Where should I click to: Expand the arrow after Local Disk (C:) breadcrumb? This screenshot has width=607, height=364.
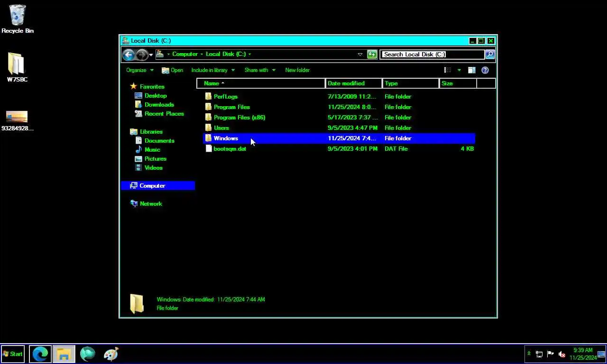click(x=249, y=55)
